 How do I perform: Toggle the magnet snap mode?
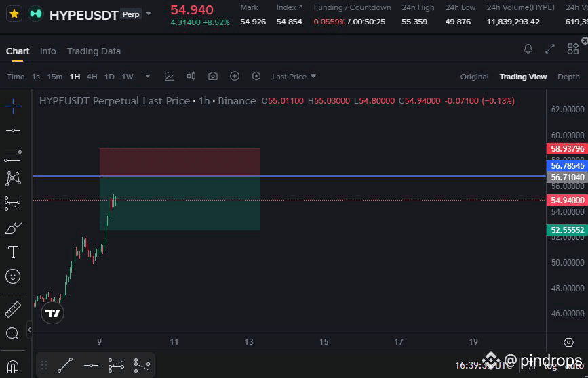pyautogui.click(x=13, y=366)
